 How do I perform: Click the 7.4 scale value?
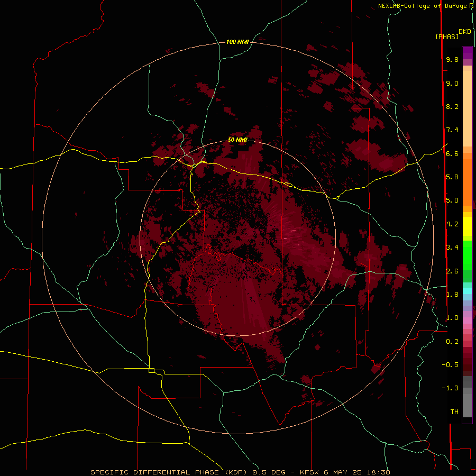pyautogui.click(x=452, y=130)
